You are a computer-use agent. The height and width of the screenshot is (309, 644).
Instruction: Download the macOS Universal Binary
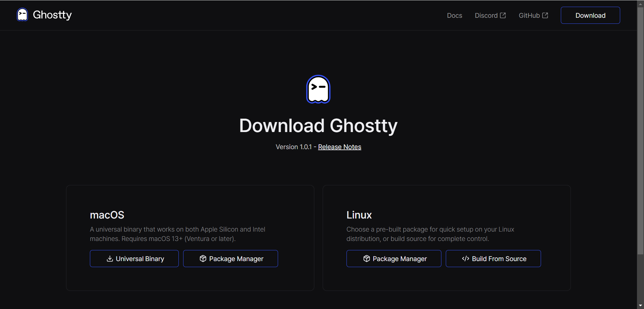(134, 259)
